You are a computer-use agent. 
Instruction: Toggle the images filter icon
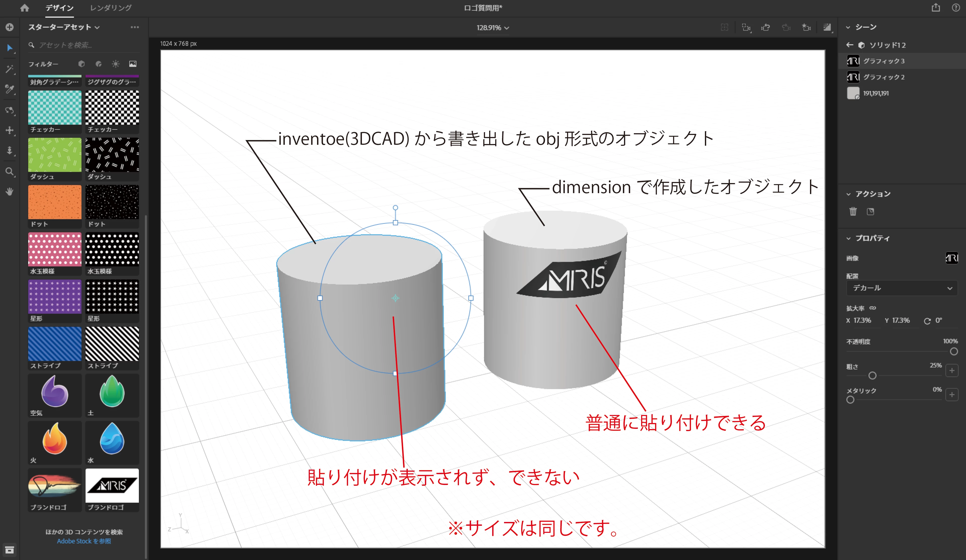pyautogui.click(x=133, y=64)
